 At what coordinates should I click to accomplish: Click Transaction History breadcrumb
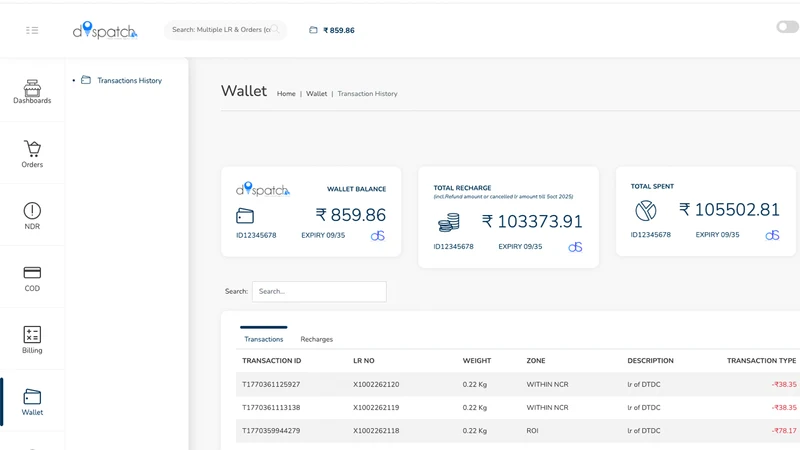click(367, 94)
